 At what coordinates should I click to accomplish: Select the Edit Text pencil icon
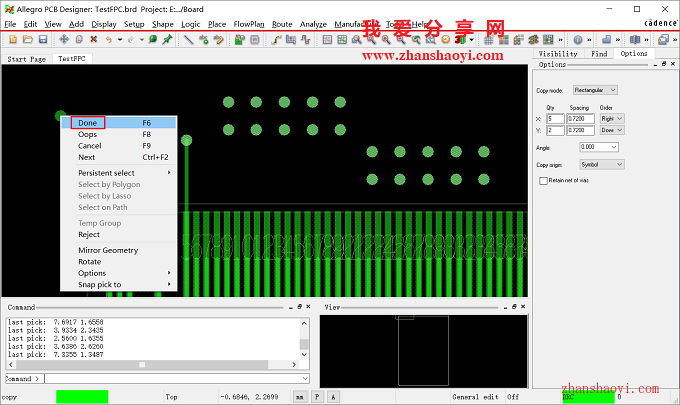coord(218,39)
